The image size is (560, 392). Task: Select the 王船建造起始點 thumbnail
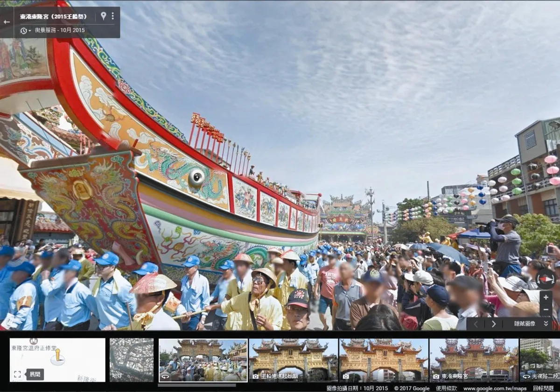coord(289,359)
